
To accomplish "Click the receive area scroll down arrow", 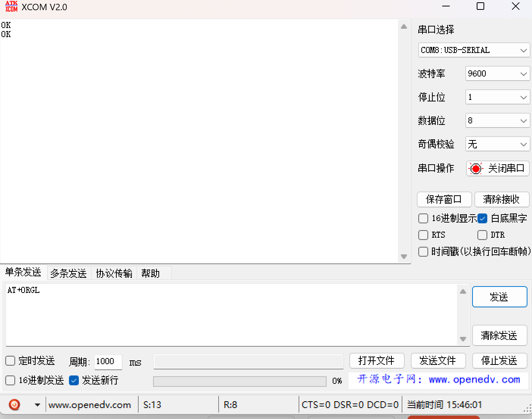I will [x=404, y=257].
